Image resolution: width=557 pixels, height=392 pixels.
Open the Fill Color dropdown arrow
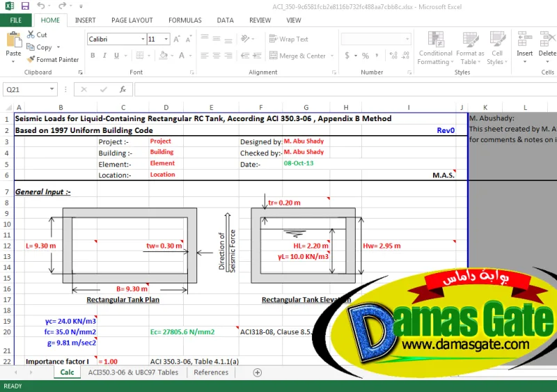tap(172, 56)
